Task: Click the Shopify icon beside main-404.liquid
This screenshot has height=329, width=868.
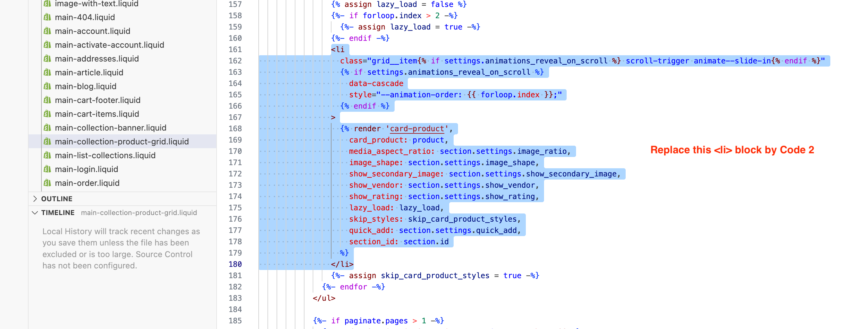Action: (x=47, y=17)
